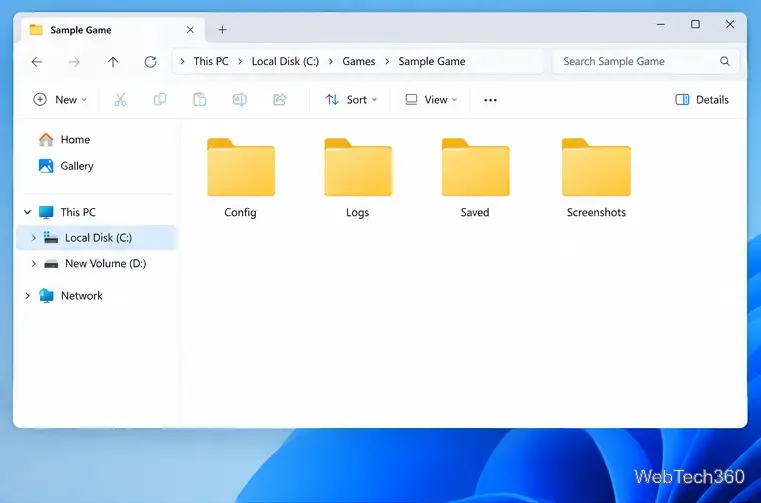This screenshot has width=761, height=503.
Task: Open Gallery in sidebar
Action: [x=66, y=166]
